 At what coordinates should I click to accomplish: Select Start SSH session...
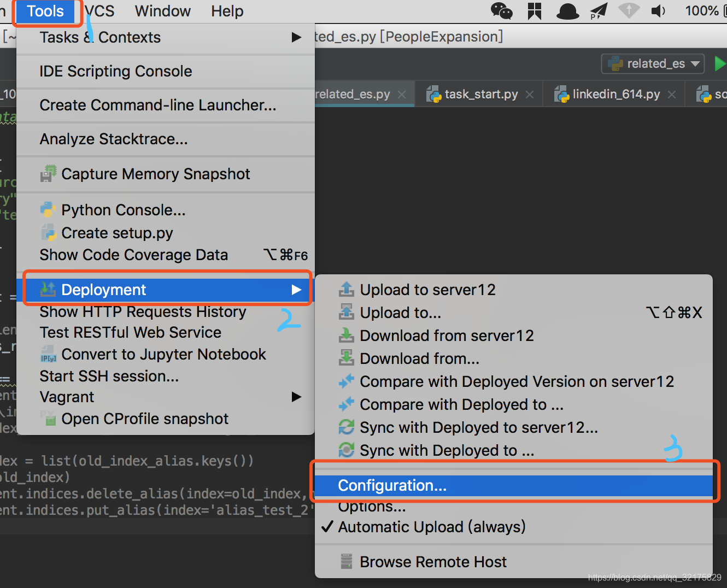[166, 376]
